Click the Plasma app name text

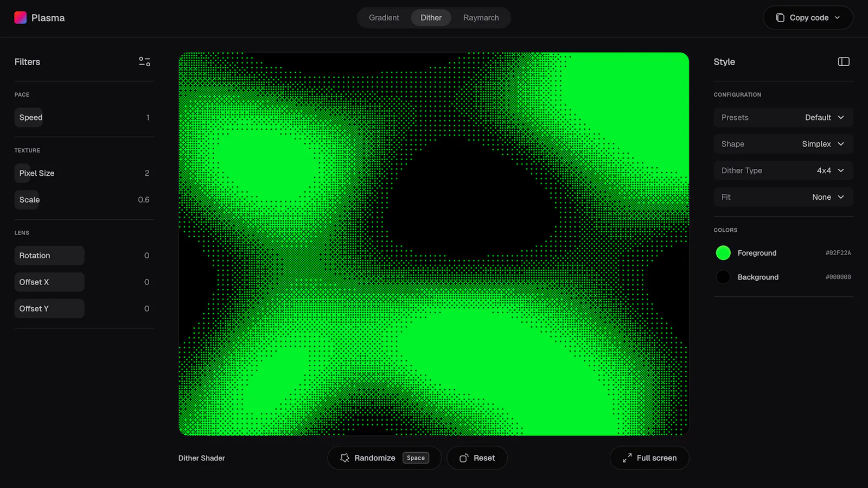click(48, 18)
